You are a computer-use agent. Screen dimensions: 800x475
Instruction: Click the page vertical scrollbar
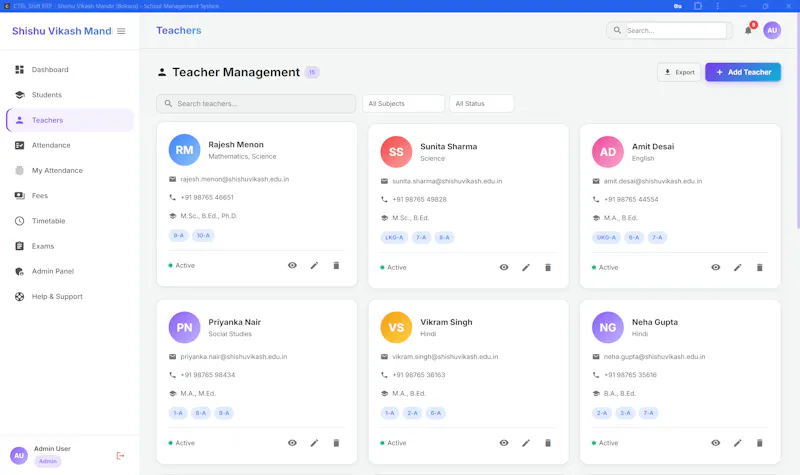tap(797, 122)
